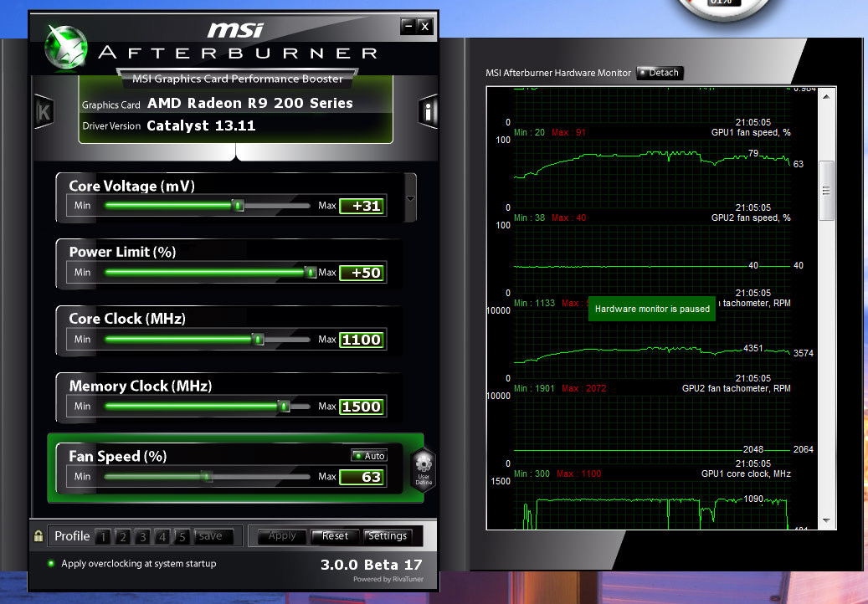Click 'GPU2 fan speed, %' label
868x604 pixels.
click(751, 218)
